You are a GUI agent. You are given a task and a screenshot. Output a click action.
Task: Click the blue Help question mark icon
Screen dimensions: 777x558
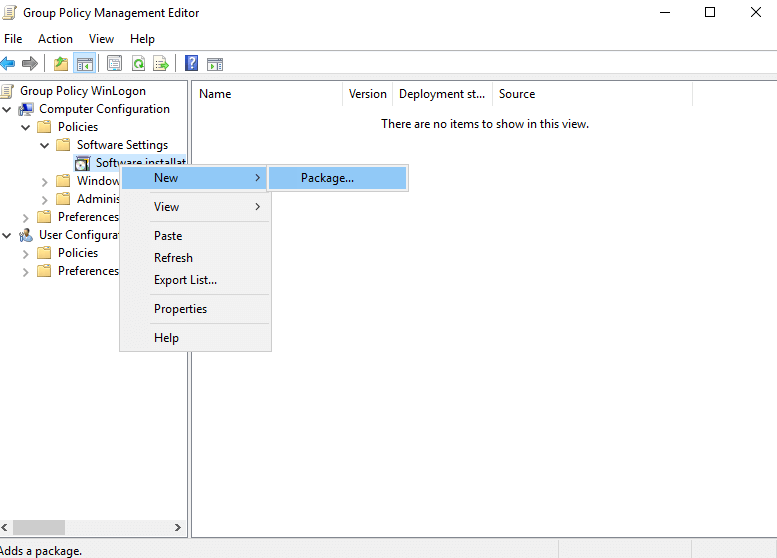(191, 64)
